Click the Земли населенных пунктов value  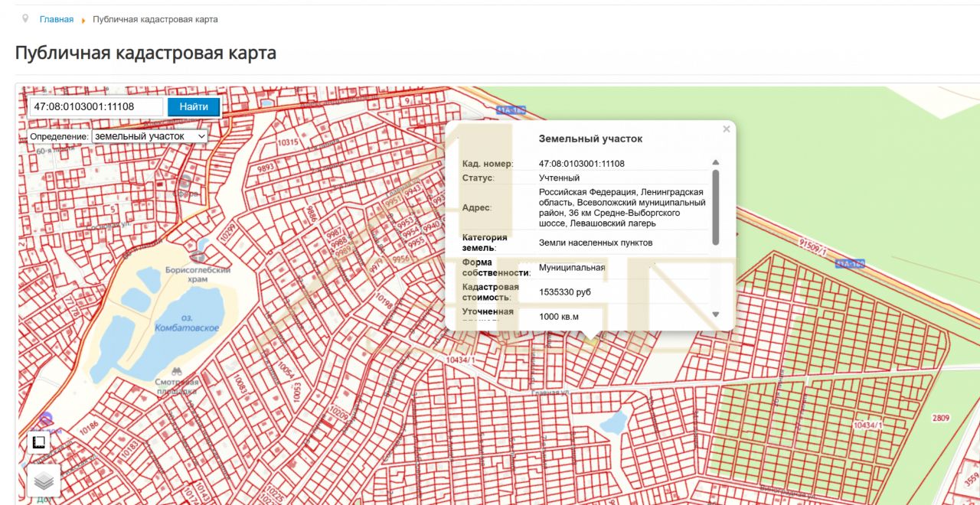pos(596,243)
